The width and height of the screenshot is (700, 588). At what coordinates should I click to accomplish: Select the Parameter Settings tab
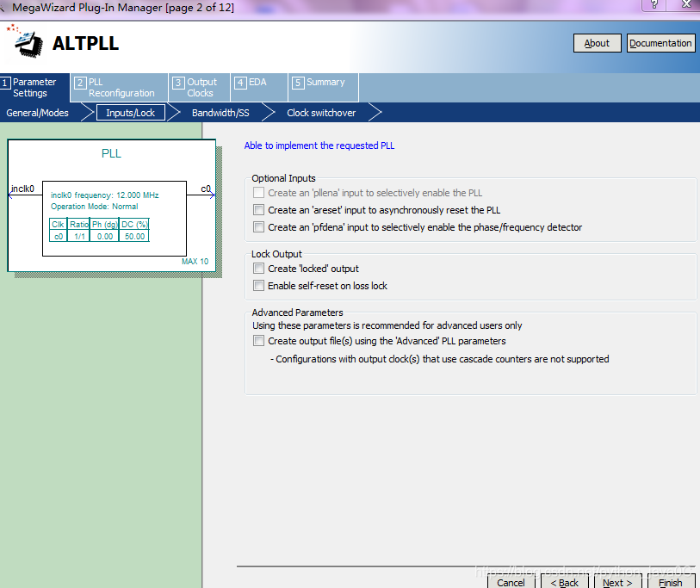pos(34,88)
